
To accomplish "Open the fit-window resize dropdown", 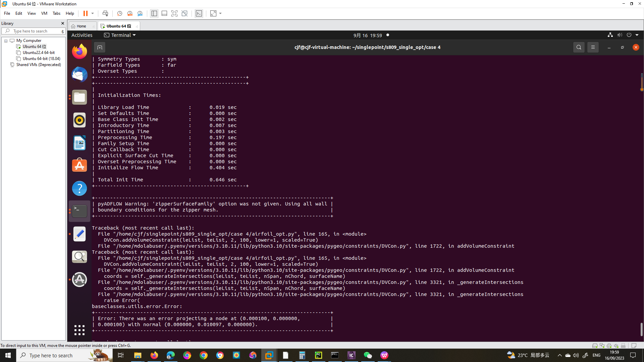I will (x=220, y=13).
